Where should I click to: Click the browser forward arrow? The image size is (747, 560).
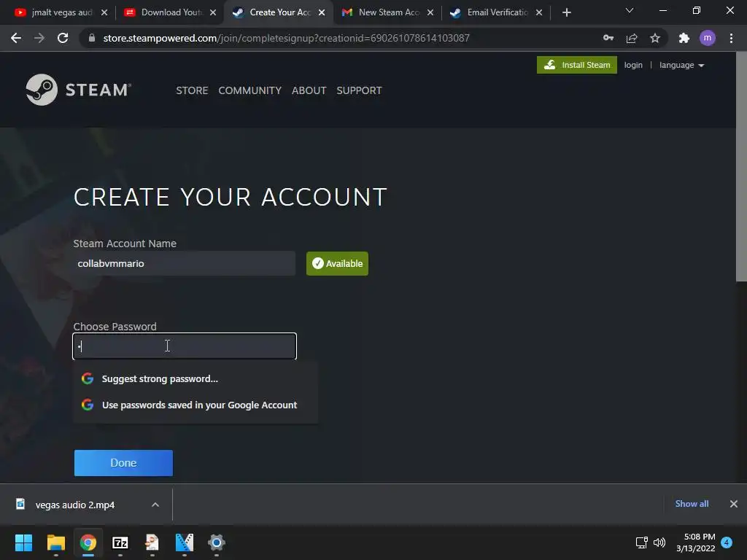(39, 38)
